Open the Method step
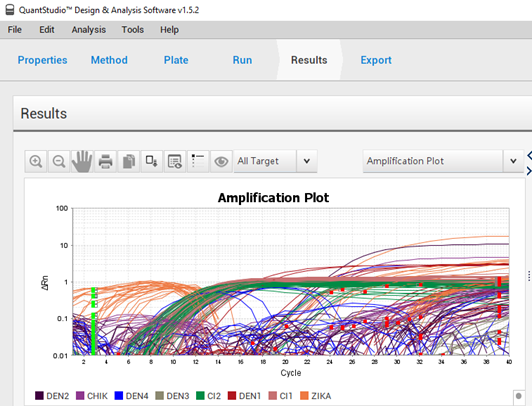 [109, 60]
